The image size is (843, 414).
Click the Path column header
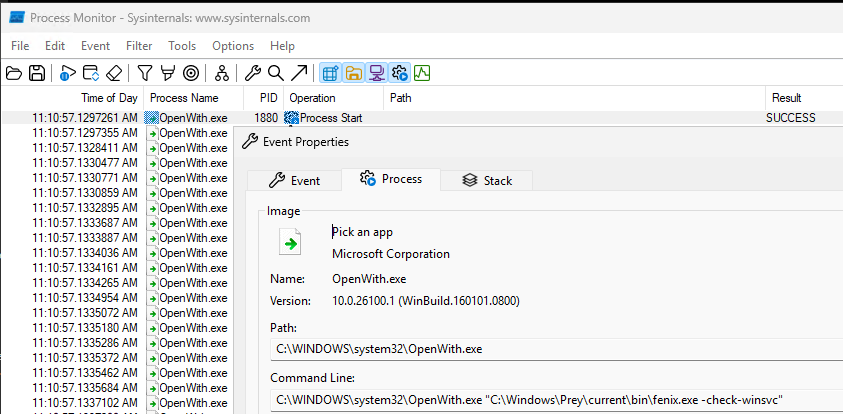coord(575,98)
